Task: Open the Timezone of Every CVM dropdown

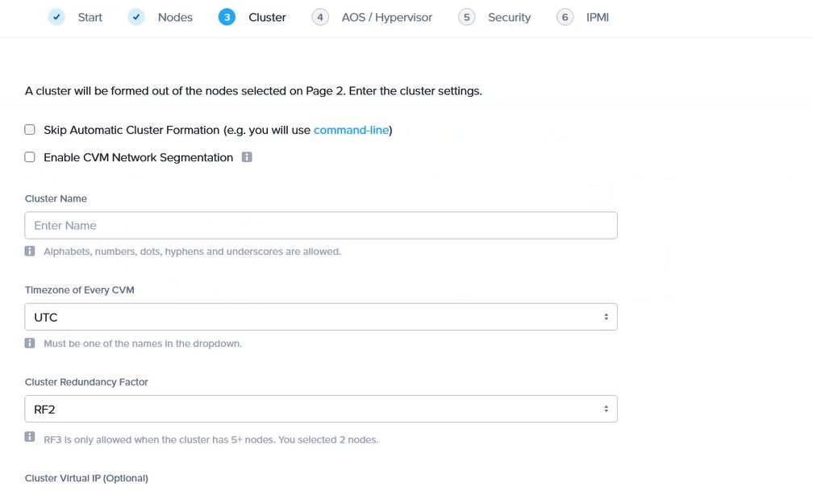Action: (x=320, y=317)
